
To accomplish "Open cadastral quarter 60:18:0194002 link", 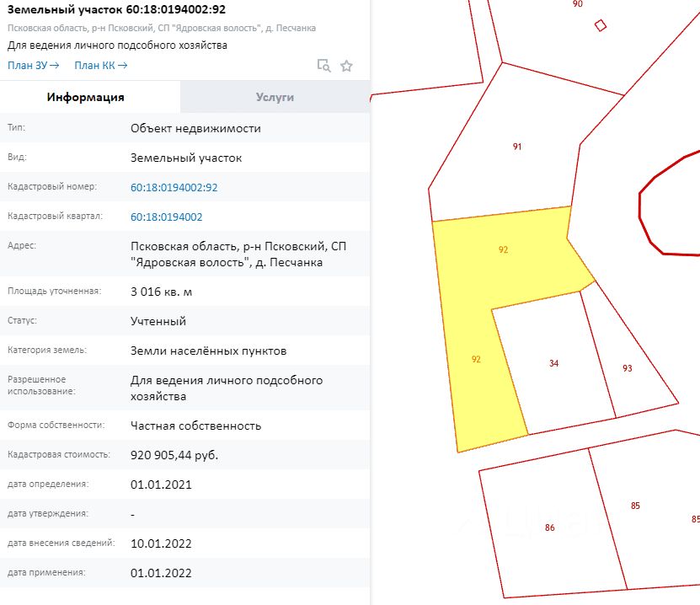I will (167, 217).
